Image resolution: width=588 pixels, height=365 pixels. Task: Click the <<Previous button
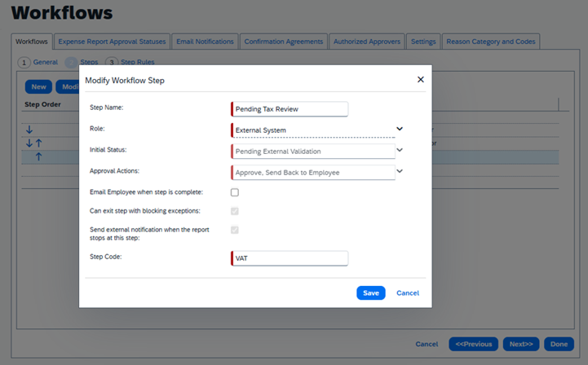(473, 344)
